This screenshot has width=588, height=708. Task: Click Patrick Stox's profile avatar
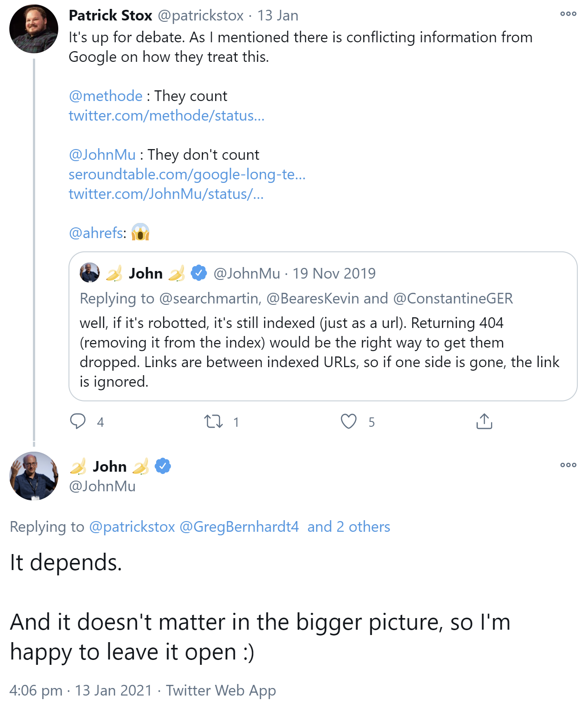click(x=34, y=29)
